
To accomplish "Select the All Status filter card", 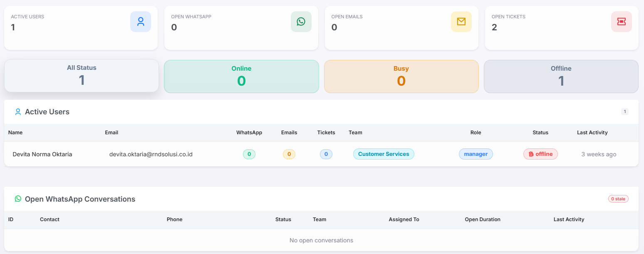I will click(82, 76).
